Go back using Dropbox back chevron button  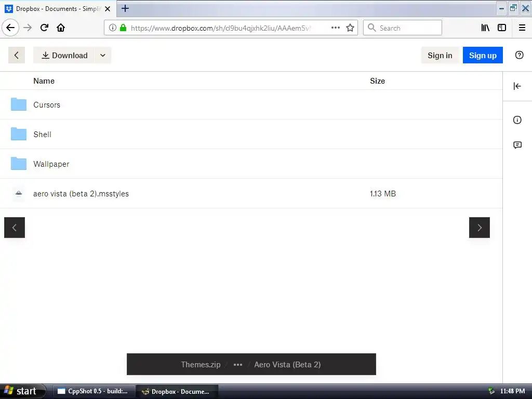coord(16,55)
